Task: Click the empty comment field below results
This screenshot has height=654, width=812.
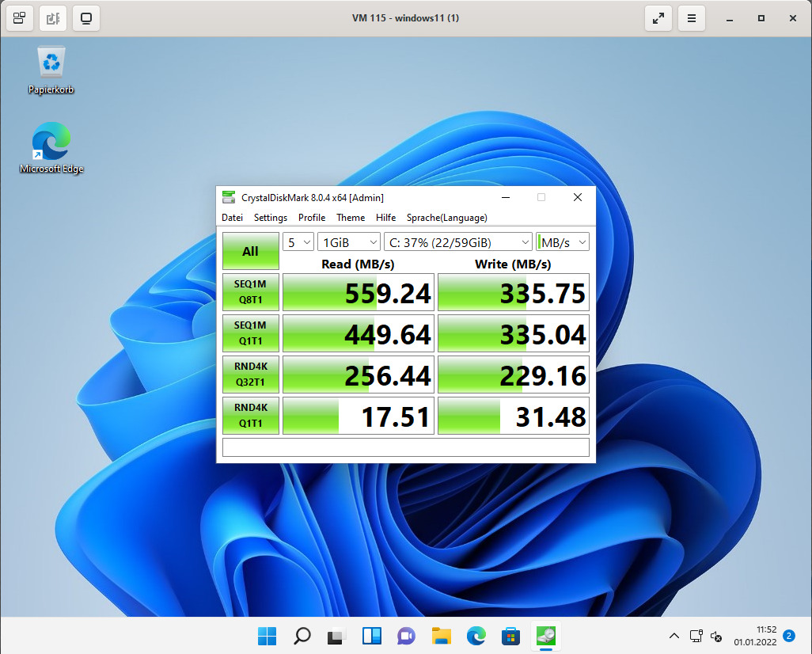Action: click(406, 447)
